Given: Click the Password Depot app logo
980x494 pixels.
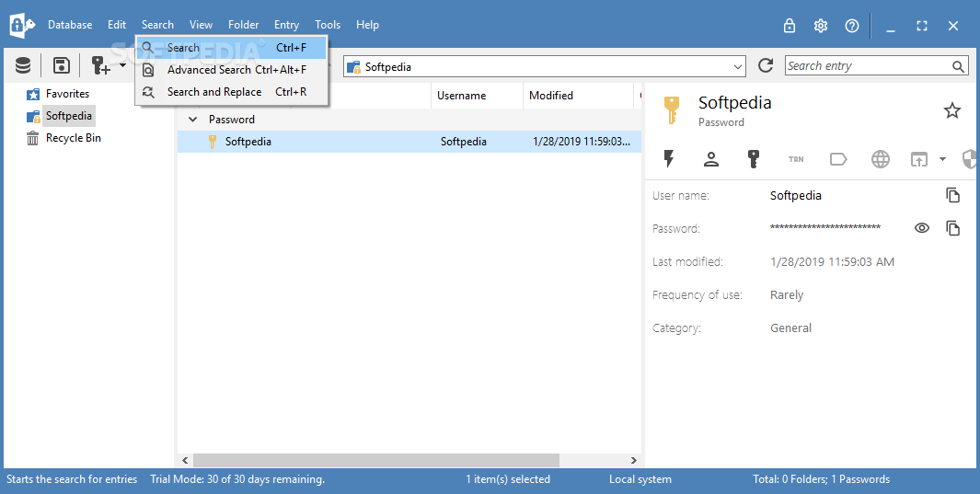Looking at the screenshot, I should tap(22, 26).
